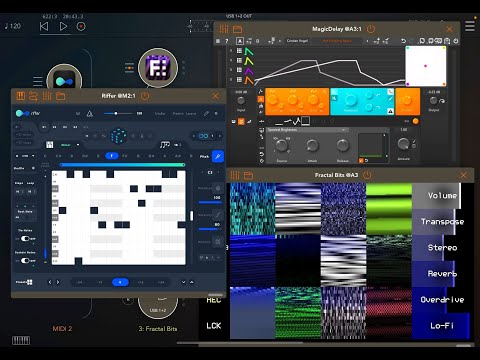Click the Volume control in Fractal Bits
Image resolution: width=480 pixels, height=360 pixels.
click(x=437, y=196)
